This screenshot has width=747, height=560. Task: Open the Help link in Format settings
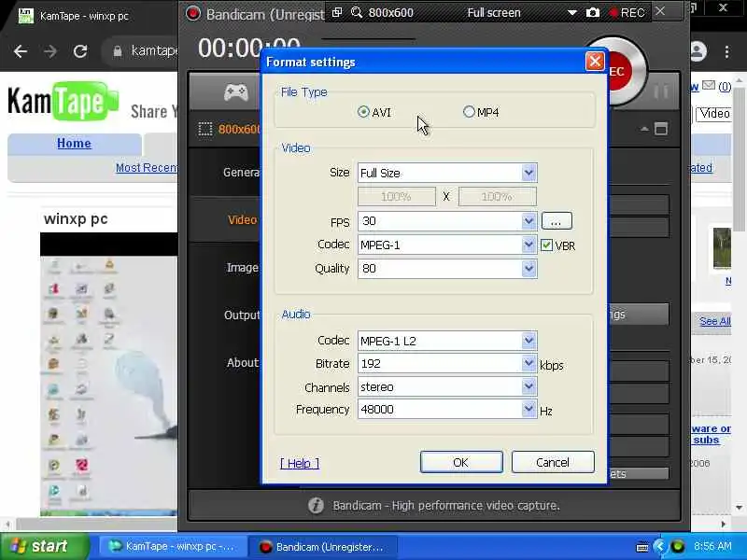coord(300,463)
